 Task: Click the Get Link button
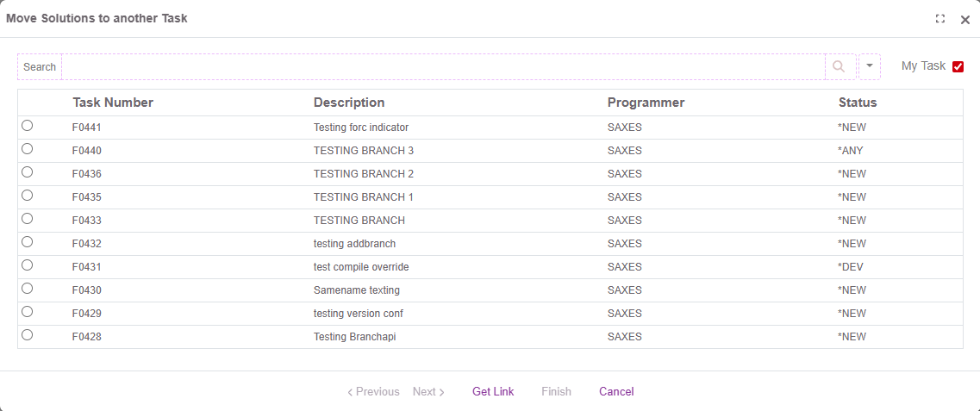click(x=493, y=391)
